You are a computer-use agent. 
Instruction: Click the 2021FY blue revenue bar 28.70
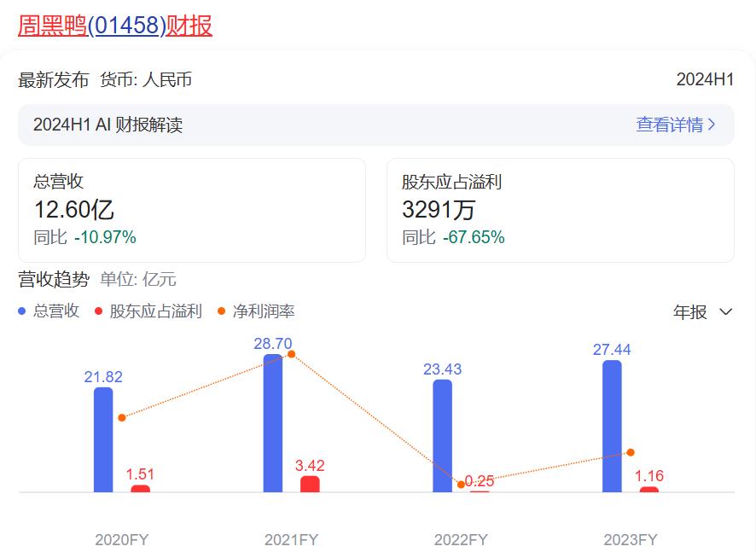click(273, 423)
